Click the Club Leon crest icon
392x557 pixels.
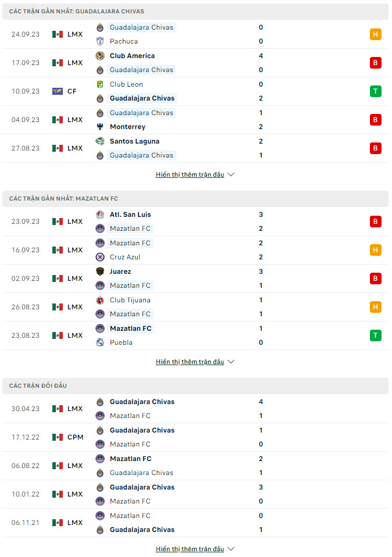click(100, 84)
